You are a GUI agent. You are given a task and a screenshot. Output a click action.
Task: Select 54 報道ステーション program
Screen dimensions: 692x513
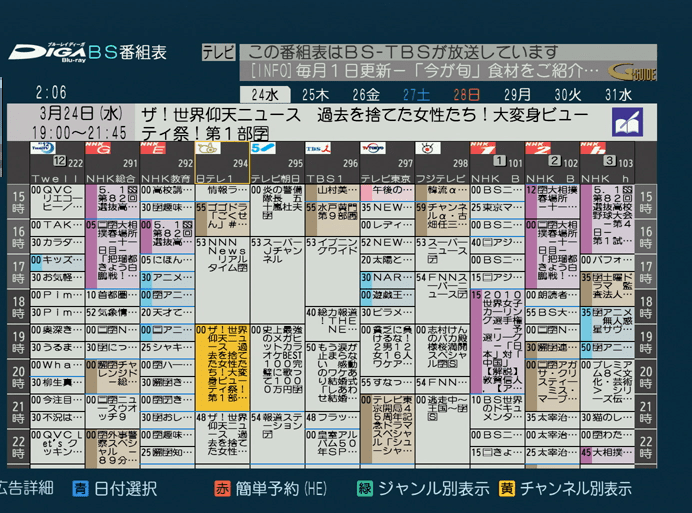[x=277, y=437]
